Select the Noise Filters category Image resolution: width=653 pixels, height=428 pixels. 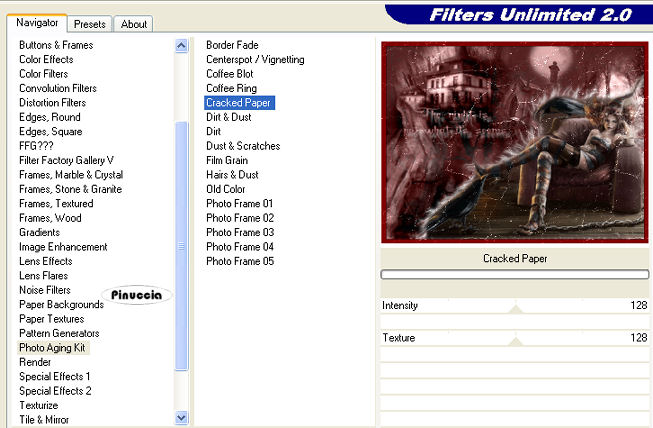[45, 290]
